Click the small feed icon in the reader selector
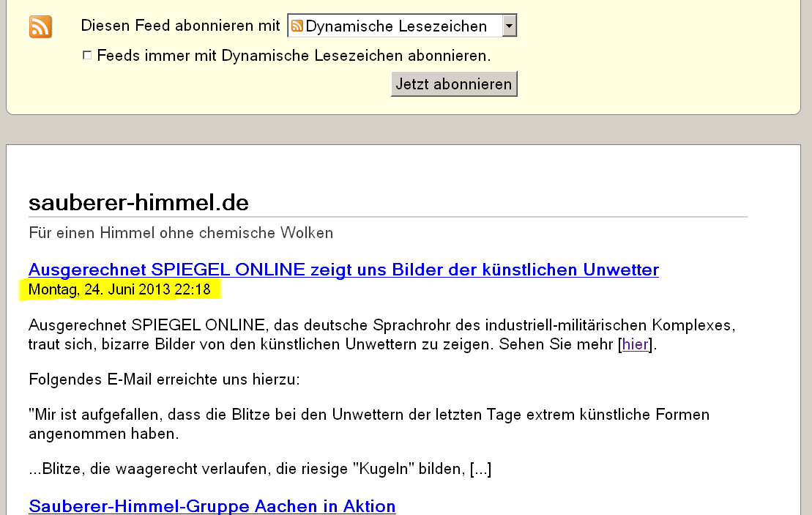 click(x=297, y=26)
